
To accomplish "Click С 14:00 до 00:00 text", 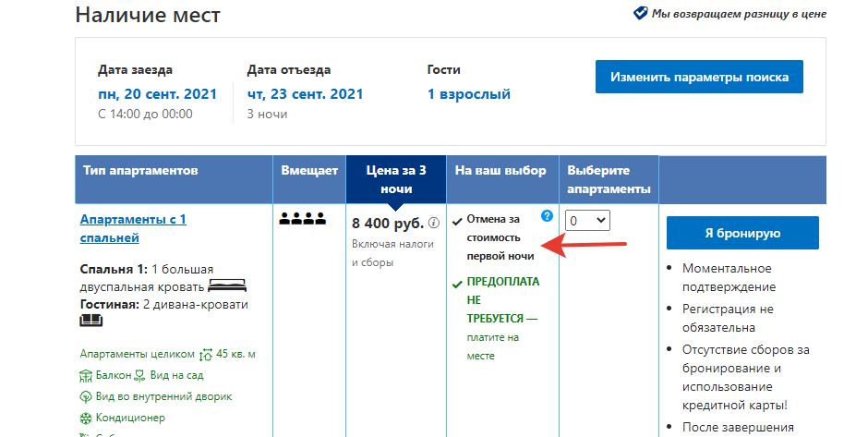I will pos(145,114).
